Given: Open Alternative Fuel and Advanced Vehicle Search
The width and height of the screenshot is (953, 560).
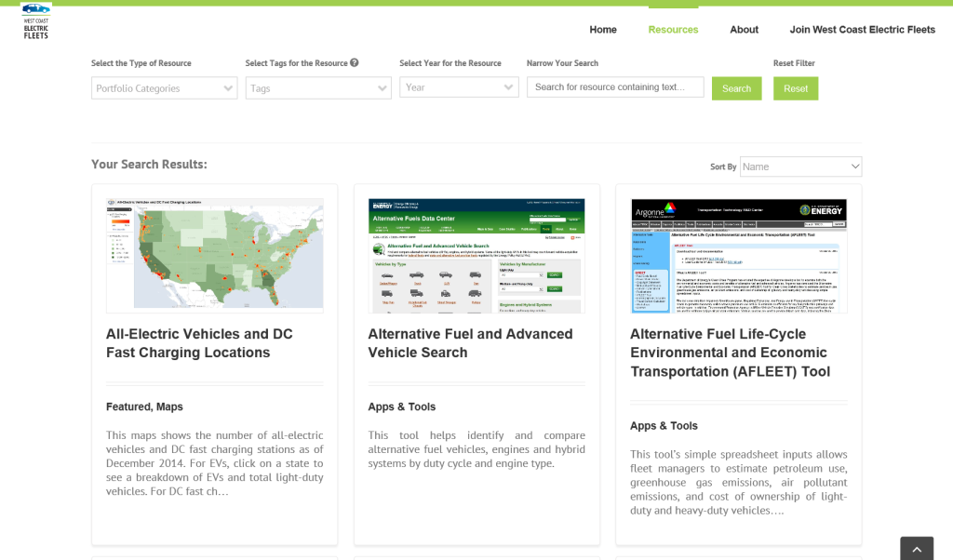Looking at the screenshot, I should click(x=470, y=343).
